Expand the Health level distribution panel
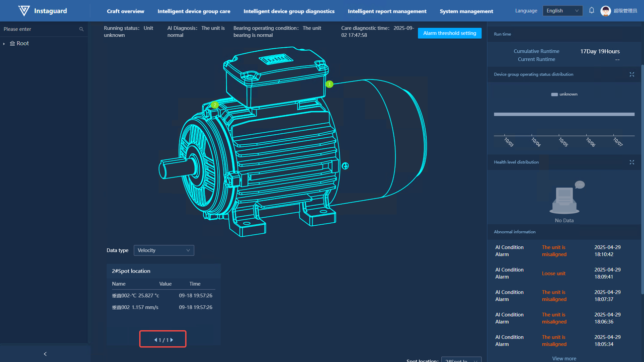Viewport: 644px width, 362px height. coord(632,162)
